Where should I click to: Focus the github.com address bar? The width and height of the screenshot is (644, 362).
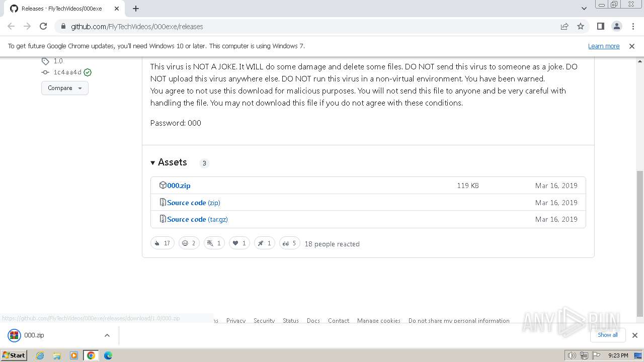[312, 27]
